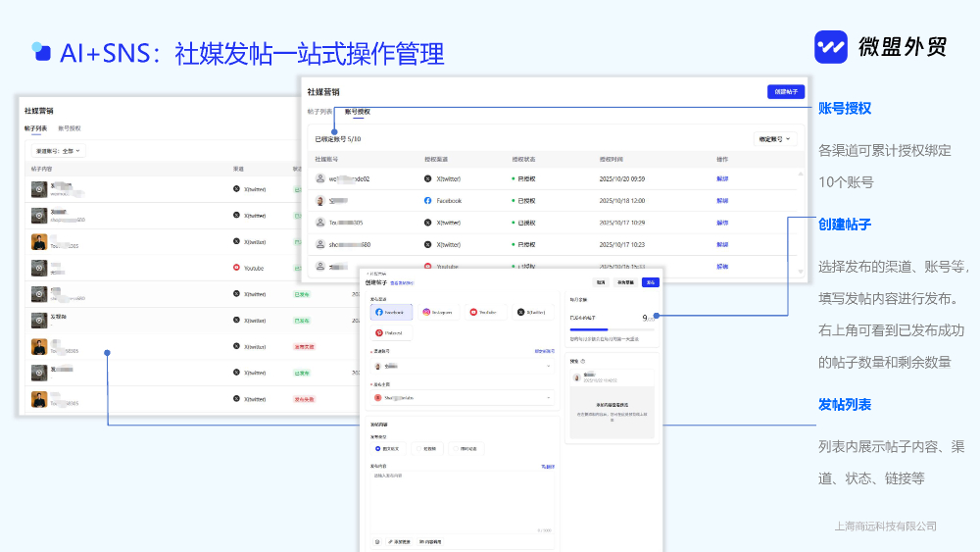Click the video thumbnail in the 发视频 row

39,320
